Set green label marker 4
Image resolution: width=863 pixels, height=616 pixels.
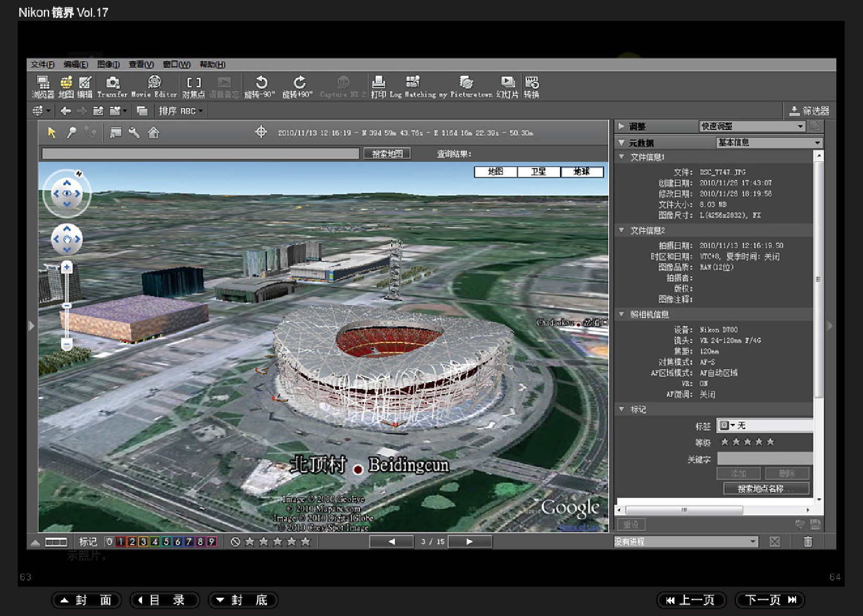coord(155,542)
